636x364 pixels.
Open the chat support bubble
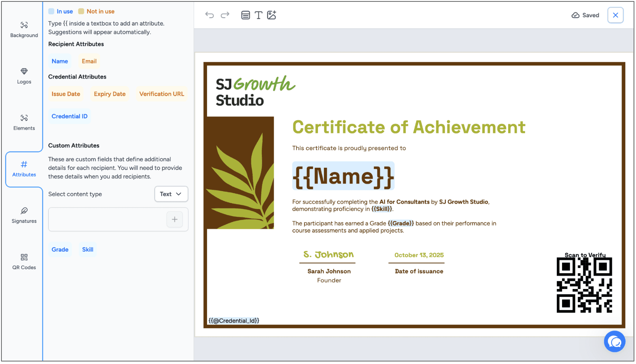615,342
